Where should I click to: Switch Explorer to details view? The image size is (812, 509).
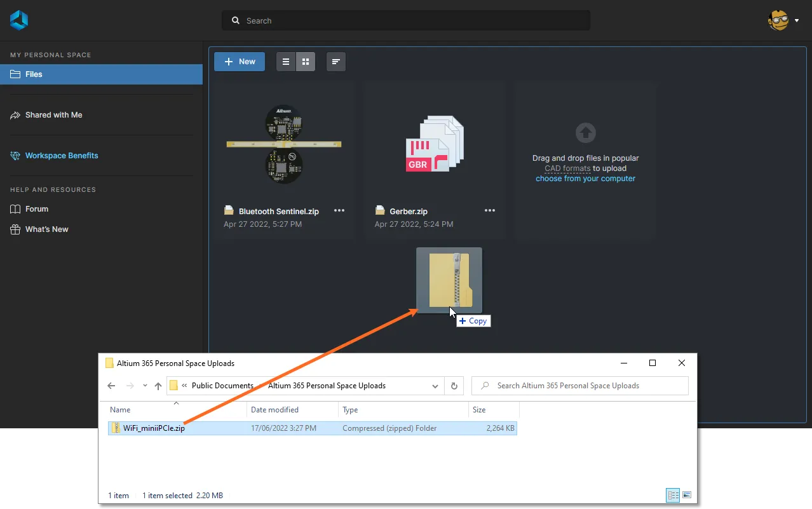(x=672, y=495)
